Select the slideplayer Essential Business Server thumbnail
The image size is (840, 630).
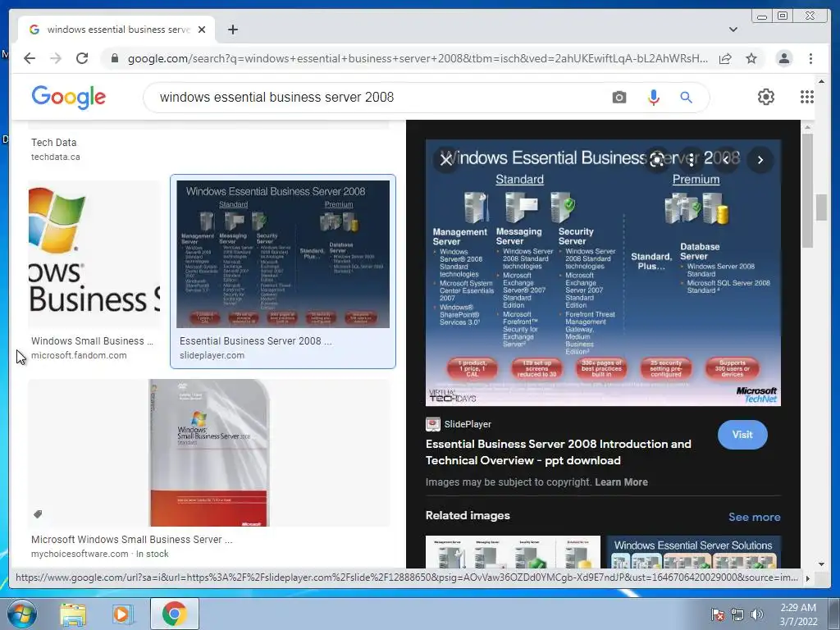pos(283,254)
